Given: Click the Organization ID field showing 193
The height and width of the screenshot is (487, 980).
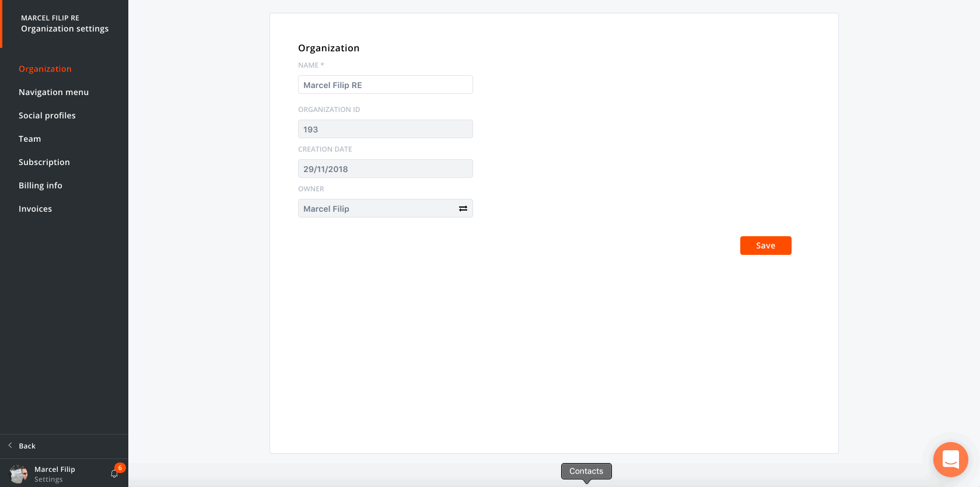Looking at the screenshot, I should click(x=385, y=129).
